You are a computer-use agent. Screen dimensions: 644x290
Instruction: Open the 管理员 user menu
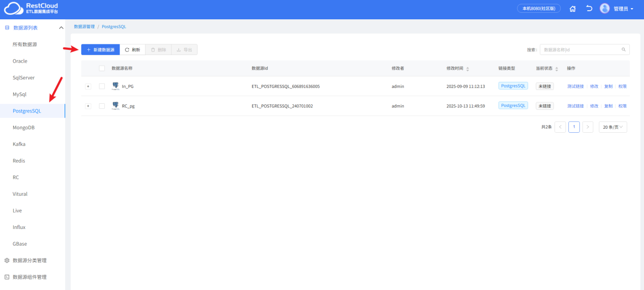[x=623, y=9]
